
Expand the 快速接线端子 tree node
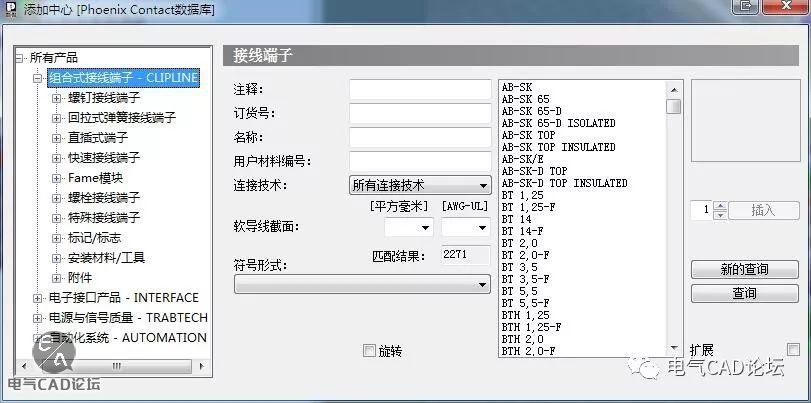pyautogui.click(x=56, y=158)
